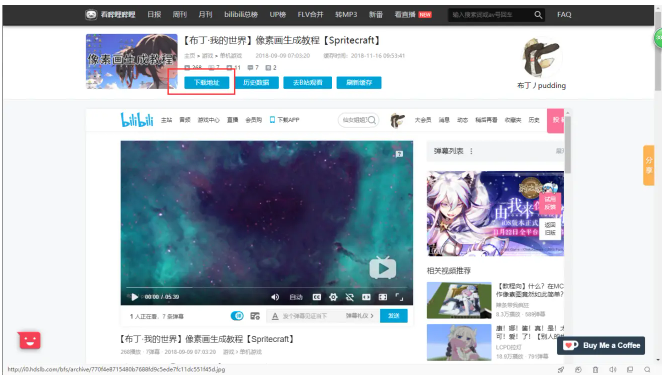Click the top video title containing Spritecraft

(x=282, y=40)
